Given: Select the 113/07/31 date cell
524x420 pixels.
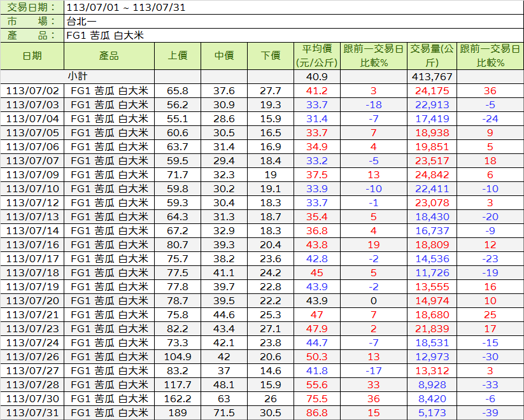Looking at the screenshot, I should (32, 413).
